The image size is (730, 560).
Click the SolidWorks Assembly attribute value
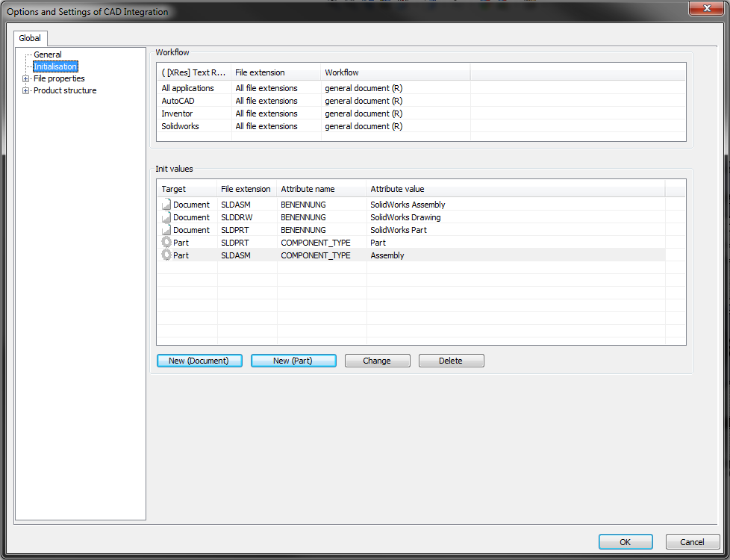[408, 205]
